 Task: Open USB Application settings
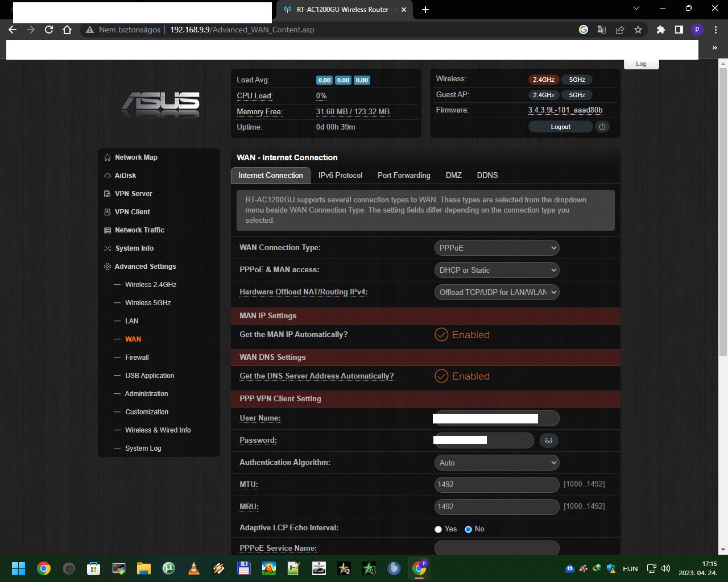tap(150, 376)
